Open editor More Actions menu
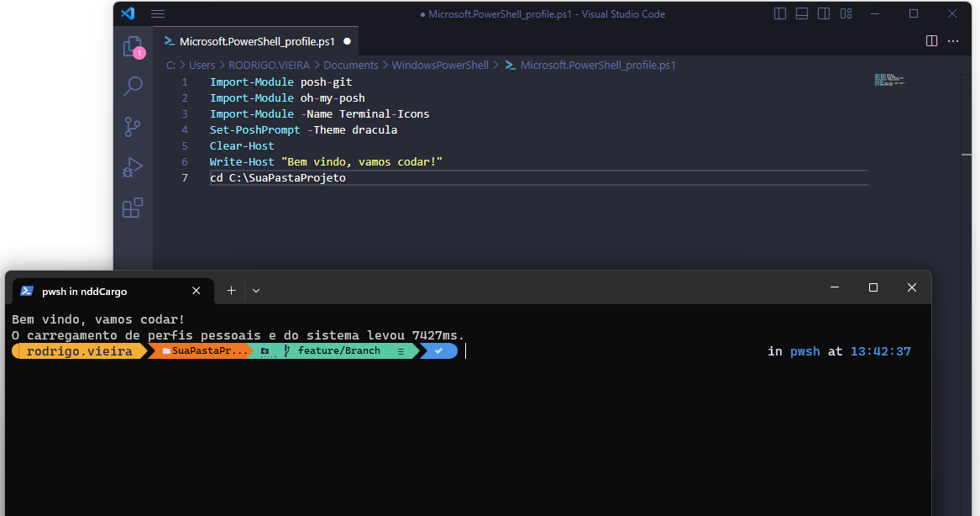The height and width of the screenshot is (516, 980). pos(953,41)
